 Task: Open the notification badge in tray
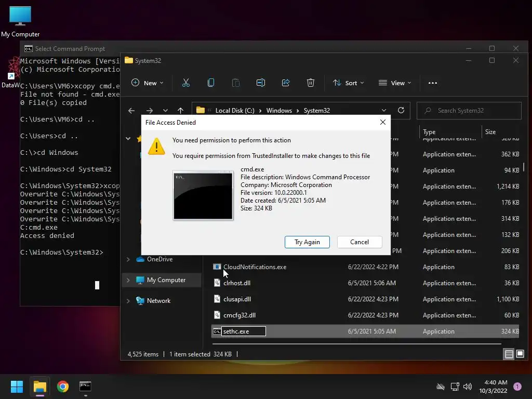click(517, 387)
